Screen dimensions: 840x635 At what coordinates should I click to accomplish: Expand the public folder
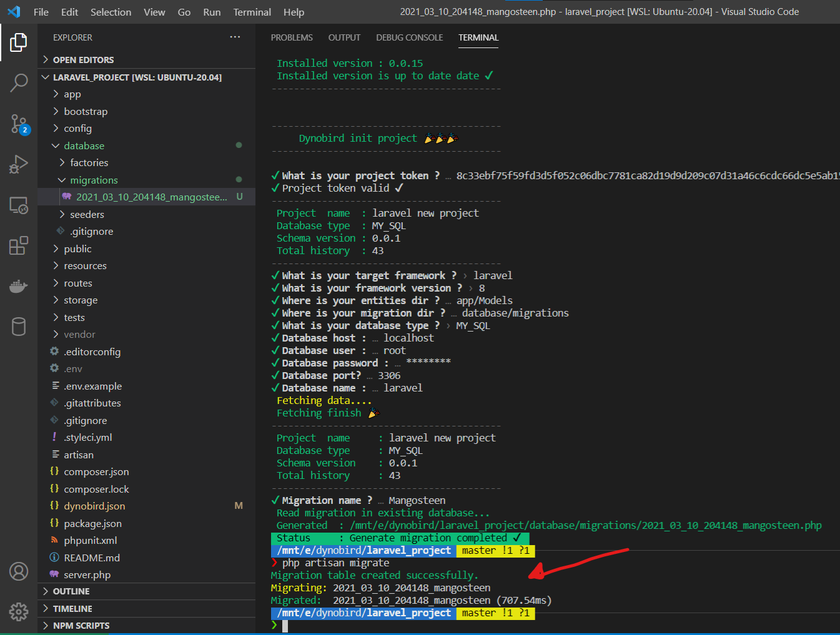(146, 249)
